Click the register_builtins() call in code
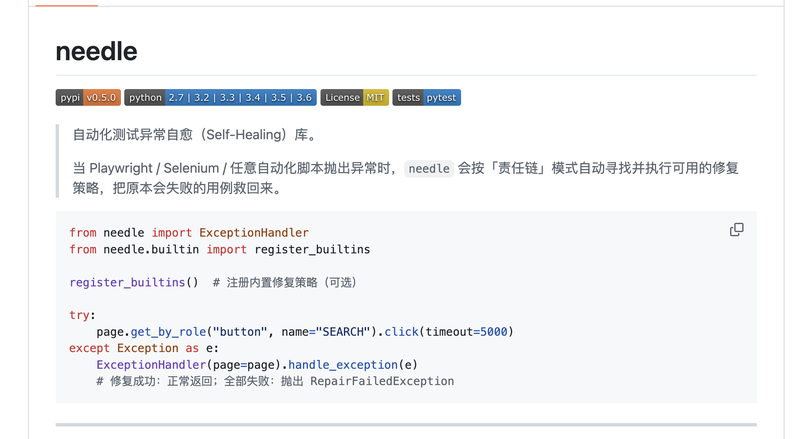 point(134,282)
